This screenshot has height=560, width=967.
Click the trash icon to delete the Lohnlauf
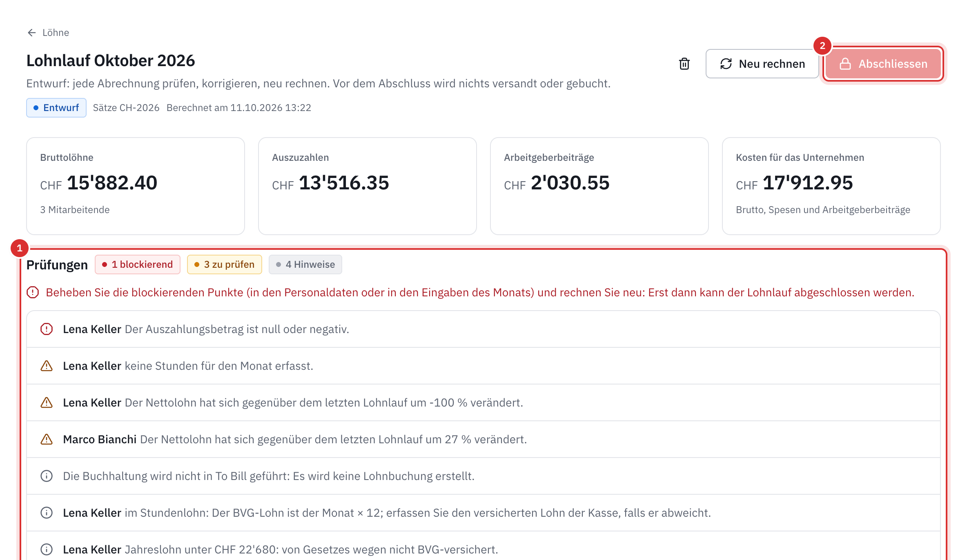pos(684,64)
